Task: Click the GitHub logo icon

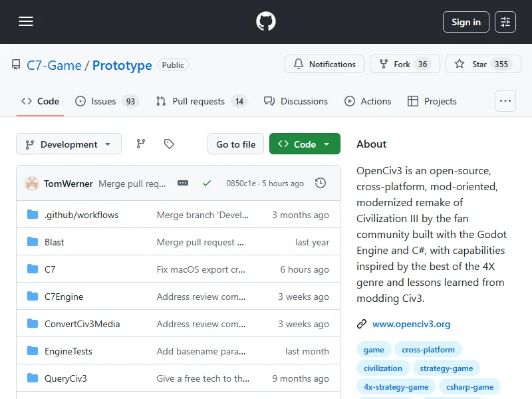Action: pos(266,22)
